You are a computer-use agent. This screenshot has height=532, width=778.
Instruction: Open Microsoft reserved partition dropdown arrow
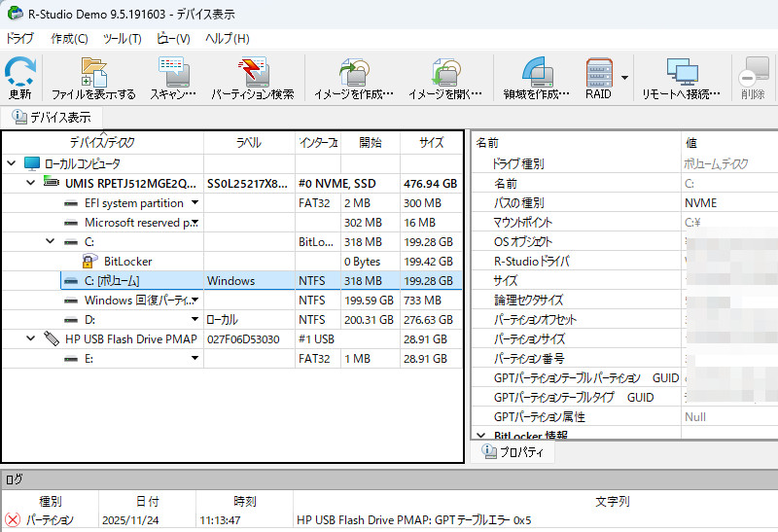pos(195,223)
